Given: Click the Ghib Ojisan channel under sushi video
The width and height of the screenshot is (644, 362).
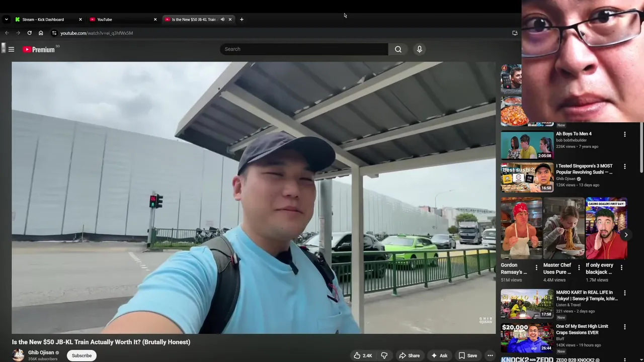Looking at the screenshot, I should [566, 179].
